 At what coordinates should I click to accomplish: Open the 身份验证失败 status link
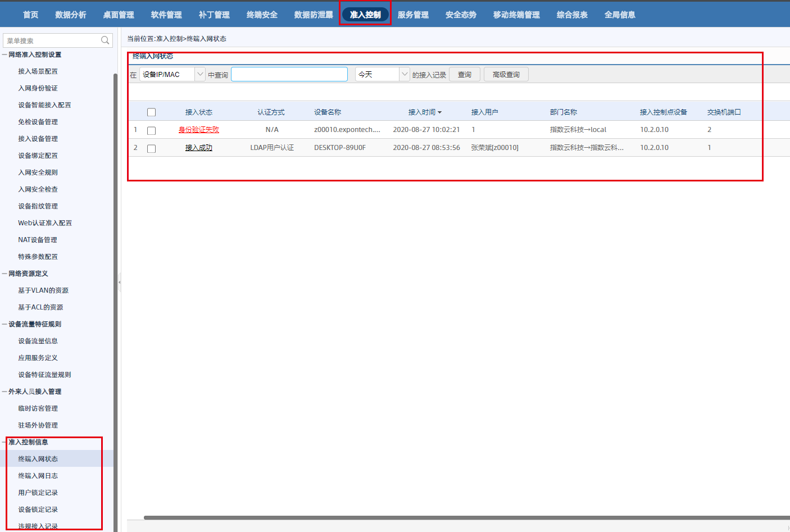coord(199,130)
